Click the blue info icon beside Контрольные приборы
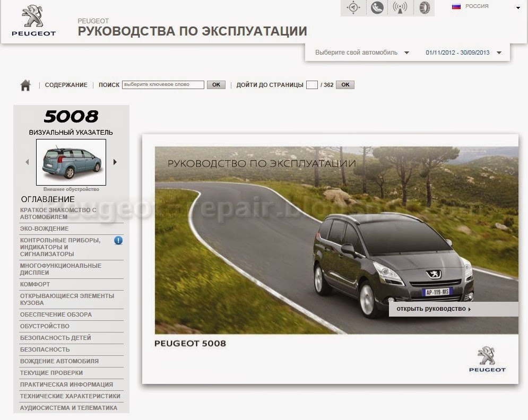Viewport: 528px width, 420px height. pyautogui.click(x=118, y=240)
